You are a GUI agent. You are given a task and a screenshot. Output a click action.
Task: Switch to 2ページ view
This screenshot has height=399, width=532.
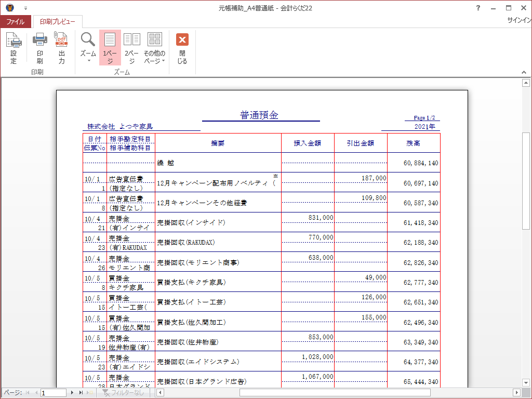tap(131, 48)
